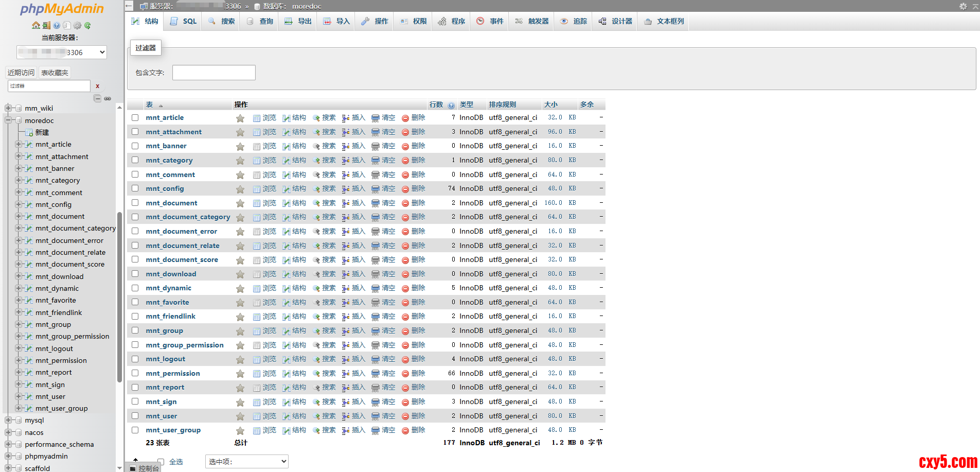The image size is (980, 472).
Task: Expand the mysql database tree node
Action: [x=8, y=421]
